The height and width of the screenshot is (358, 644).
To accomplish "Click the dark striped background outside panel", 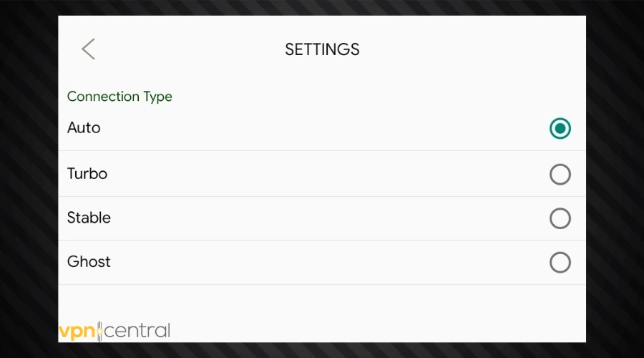I will pos(29,179).
